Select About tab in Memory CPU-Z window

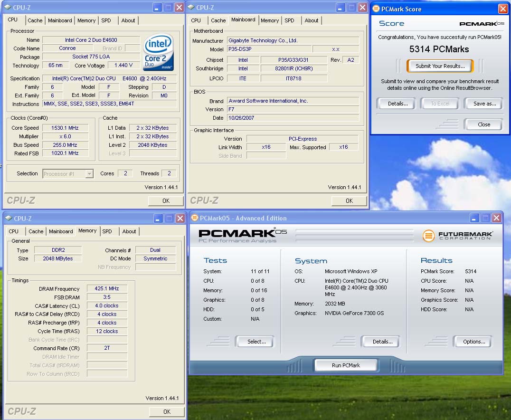(129, 231)
